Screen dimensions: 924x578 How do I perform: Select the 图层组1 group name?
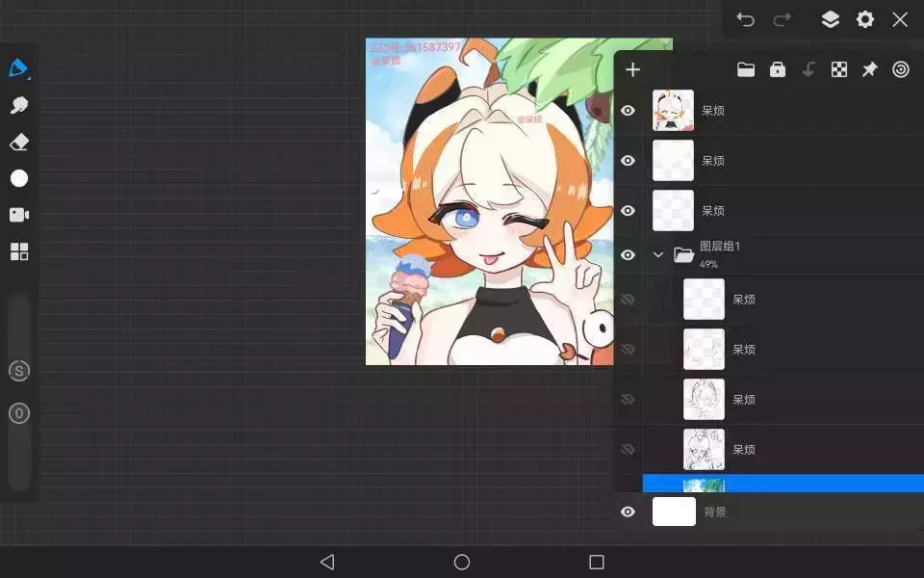coord(720,247)
